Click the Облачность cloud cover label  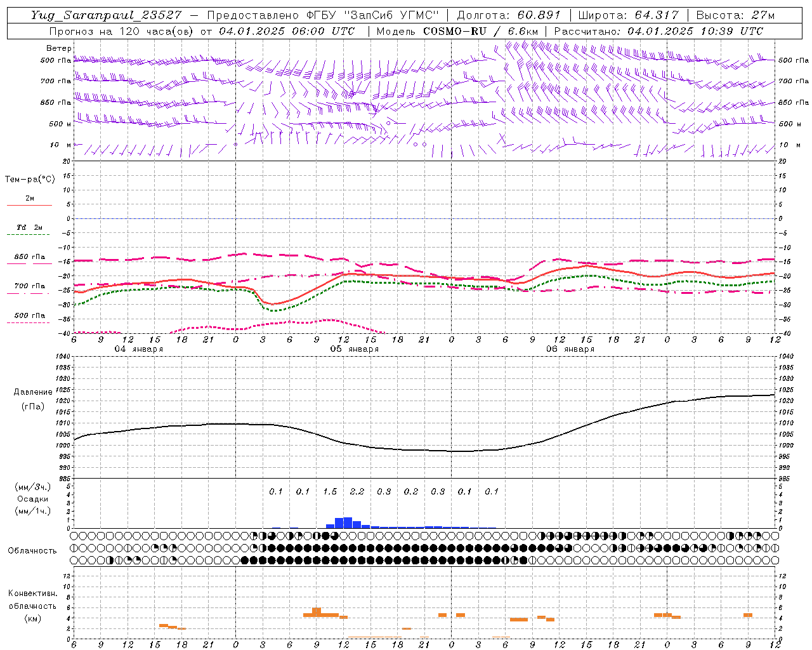pyautogui.click(x=32, y=550)
